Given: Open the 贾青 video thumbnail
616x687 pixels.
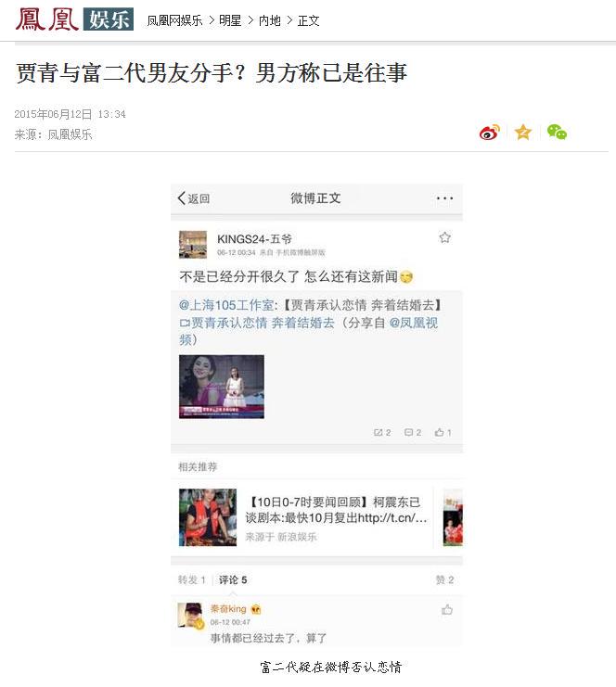Looking at the screenshot, I should pos(222,387).
